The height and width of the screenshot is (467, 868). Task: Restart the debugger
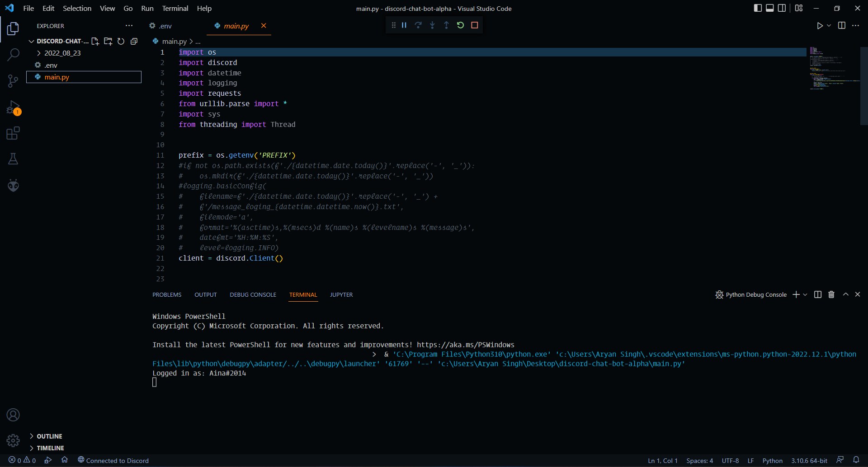pyautogui.click(x=460, y=25)
